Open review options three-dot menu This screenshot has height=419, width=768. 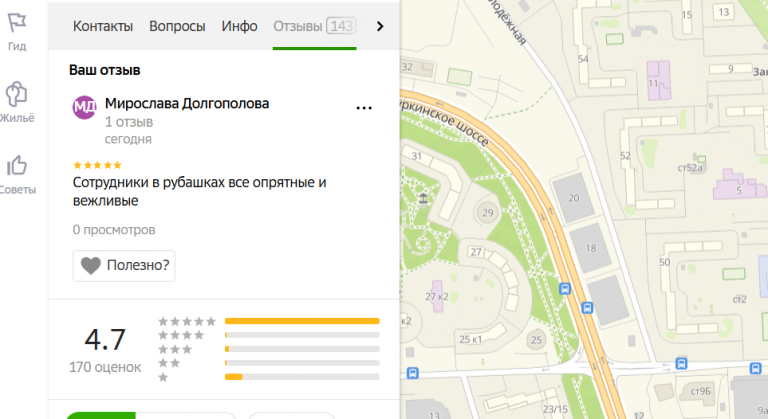tap(364, 108)
